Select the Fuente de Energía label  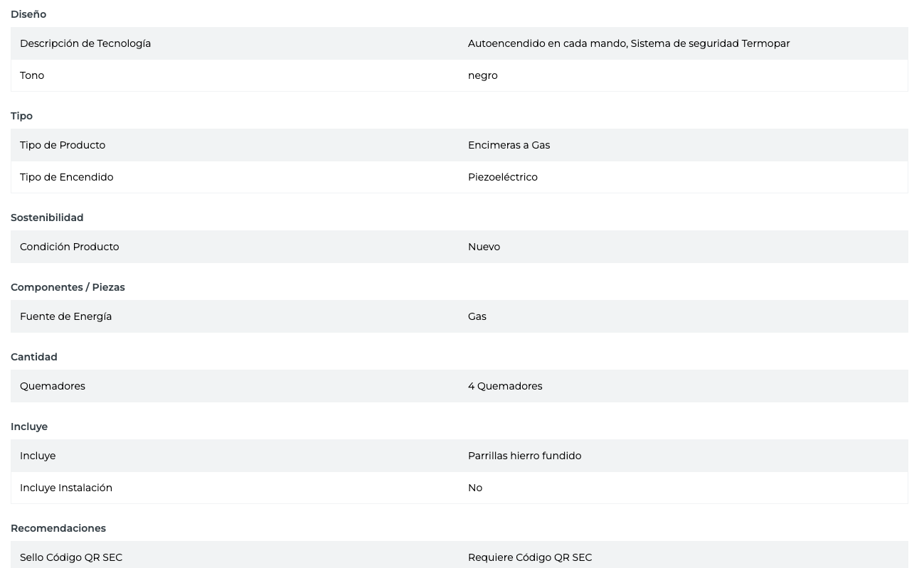click(x=65, y=316)
